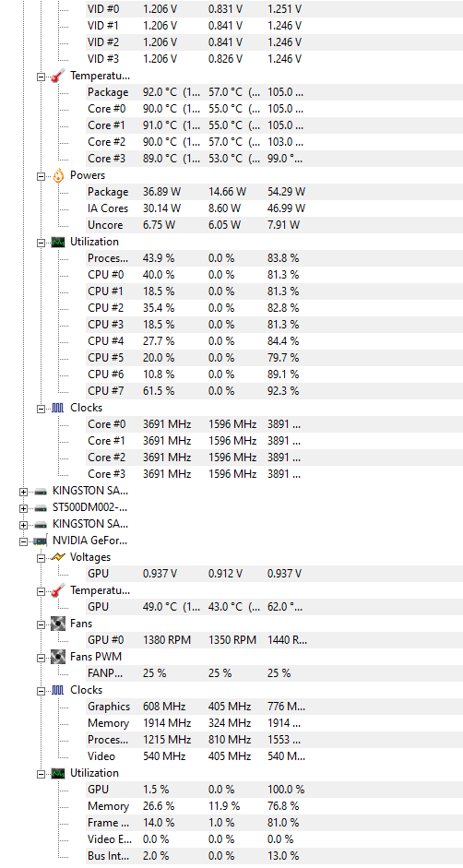Image resolution: width=463 pixels, height=868 pixels.
Task: Click the CPU Clocks waveform icon
Action: point(58,408)
